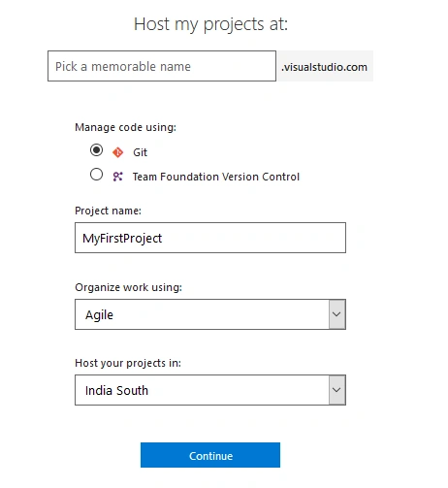Click the purple Team Foundation icon
This screenshot has width=448, height=488.
tap(117, 177)
